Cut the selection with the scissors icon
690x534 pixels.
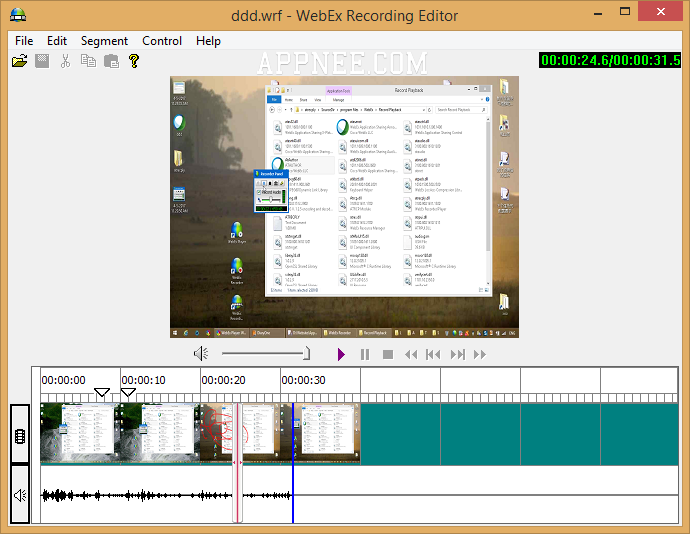[x=66, y=61]
